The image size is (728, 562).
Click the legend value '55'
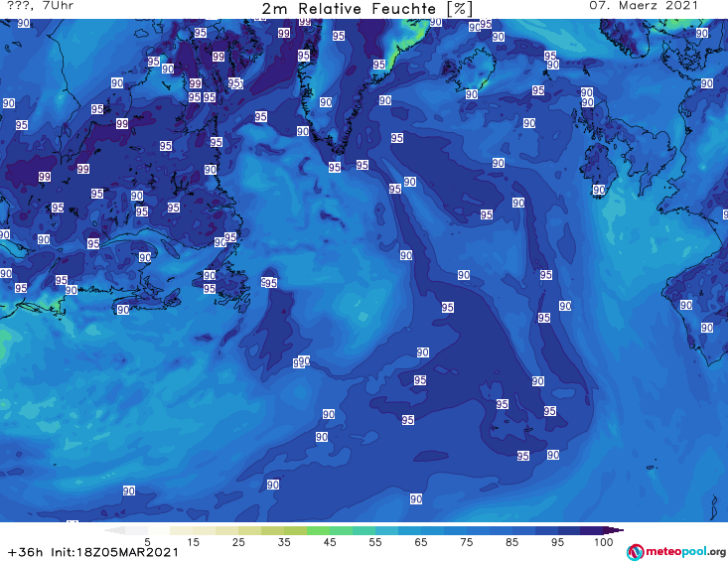click(375, 542)
